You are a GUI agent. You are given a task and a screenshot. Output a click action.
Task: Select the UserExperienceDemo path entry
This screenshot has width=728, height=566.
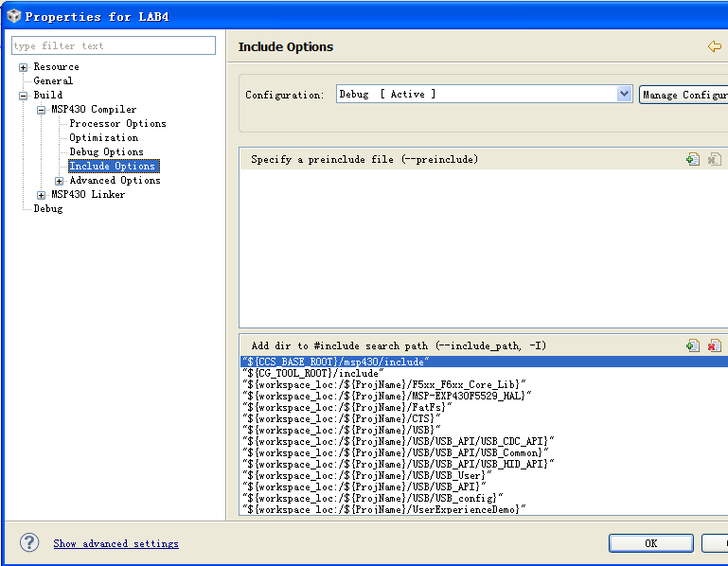click(485, 509)
